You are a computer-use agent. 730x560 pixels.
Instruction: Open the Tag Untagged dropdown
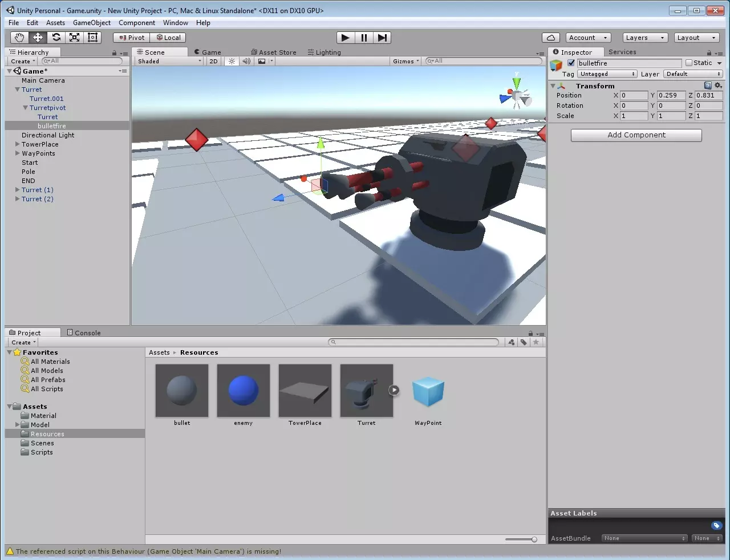tap(607, 74)
